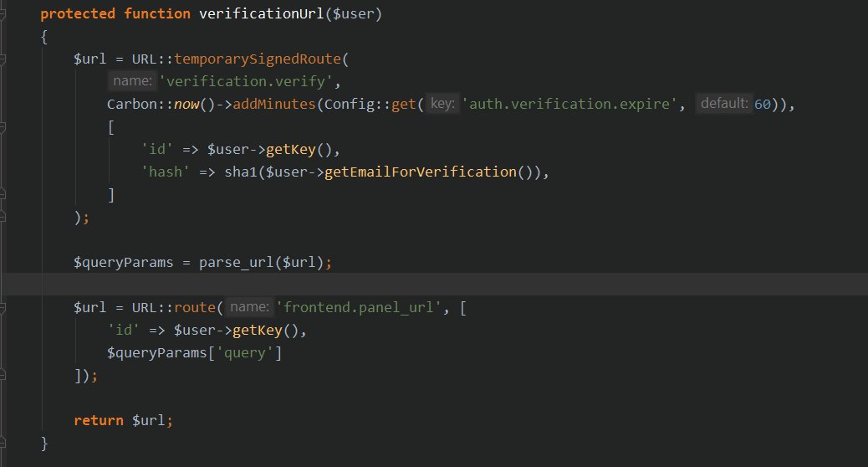Viewport: 868px width, 467px height.
Task: Click the getKey call below the URL::route line
Action: (258, 331)
